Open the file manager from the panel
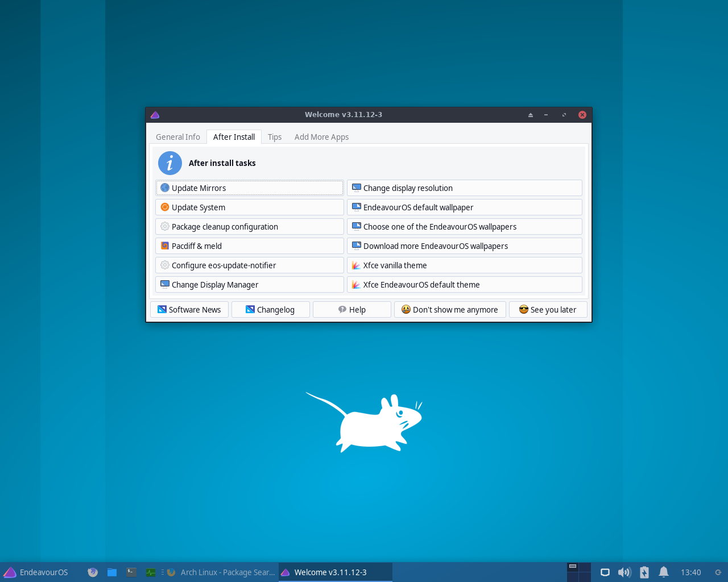728x582 pixels. pos(112,572)
